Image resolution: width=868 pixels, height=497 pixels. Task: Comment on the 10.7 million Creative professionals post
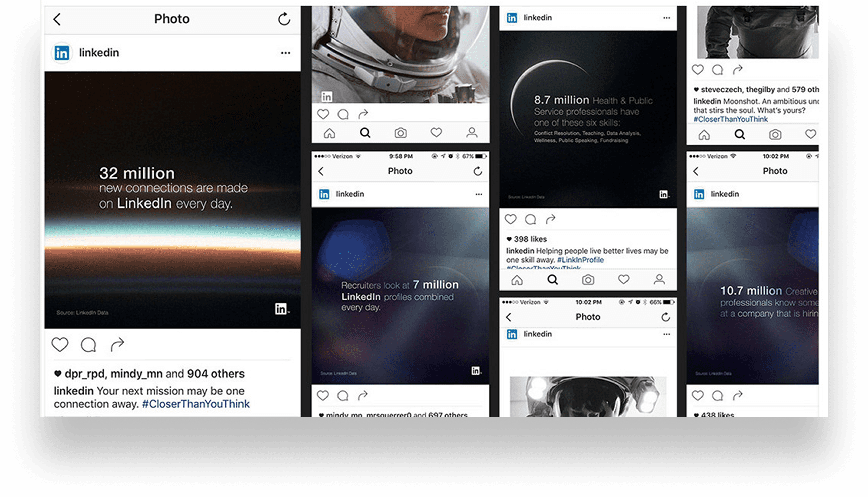[717, 396]
